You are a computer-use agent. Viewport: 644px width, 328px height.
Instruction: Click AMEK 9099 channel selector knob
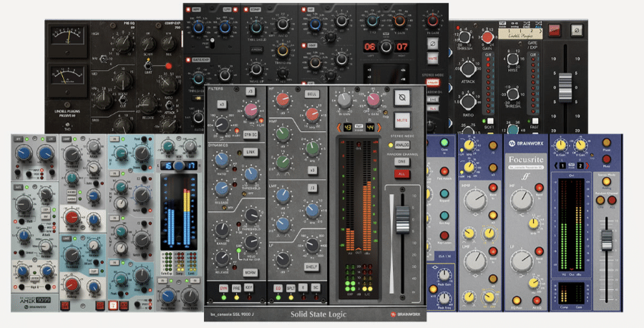[179, 165]
